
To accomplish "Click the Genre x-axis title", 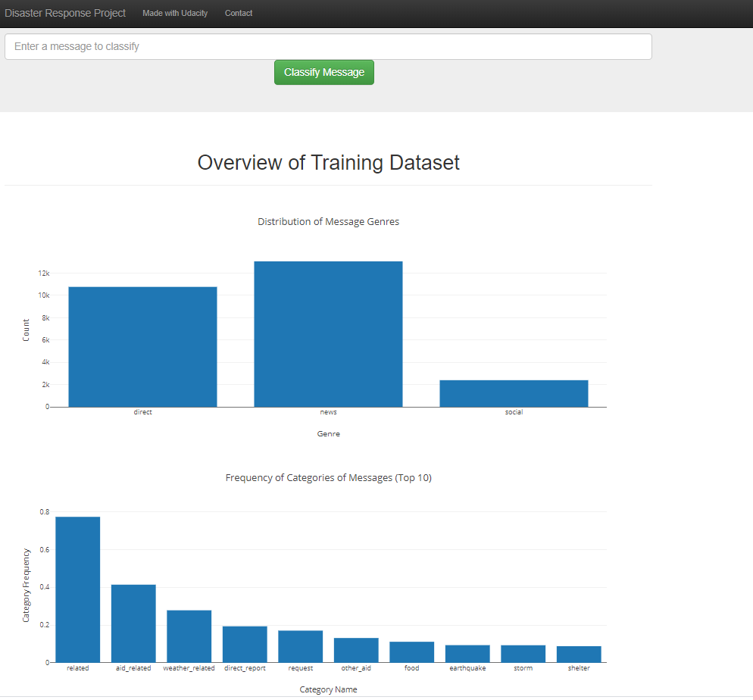I will [x=329, y=433].
